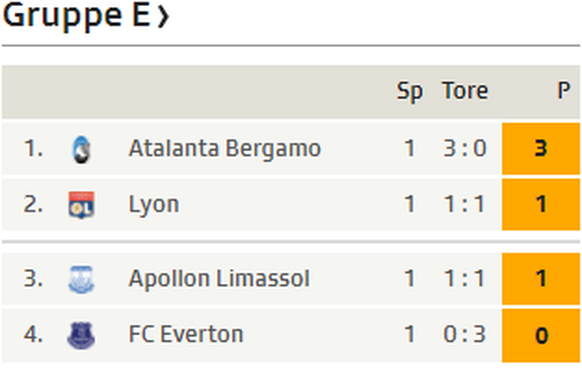Click the Tore column header
Screen dimensions: 582x370
coord(465,91)
